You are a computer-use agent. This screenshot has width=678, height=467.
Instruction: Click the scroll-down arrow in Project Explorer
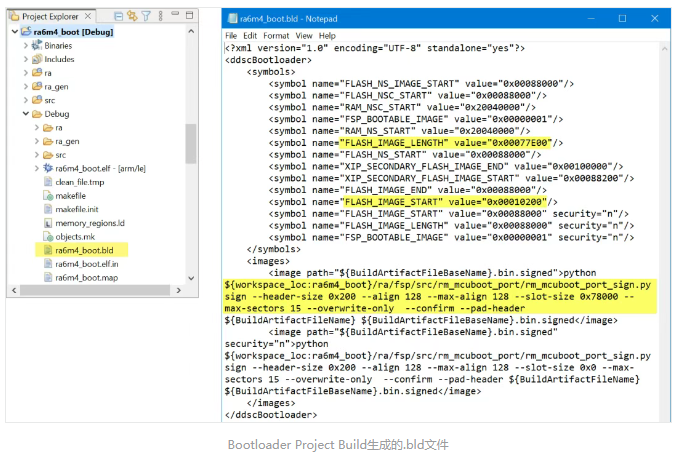coord(191,278)
